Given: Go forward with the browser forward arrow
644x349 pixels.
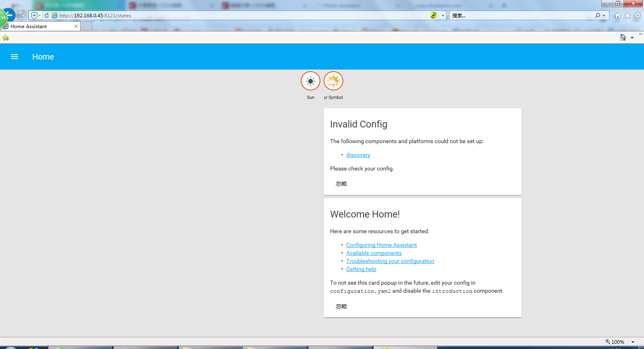Looking at the screenshot, I should point(22,15).
